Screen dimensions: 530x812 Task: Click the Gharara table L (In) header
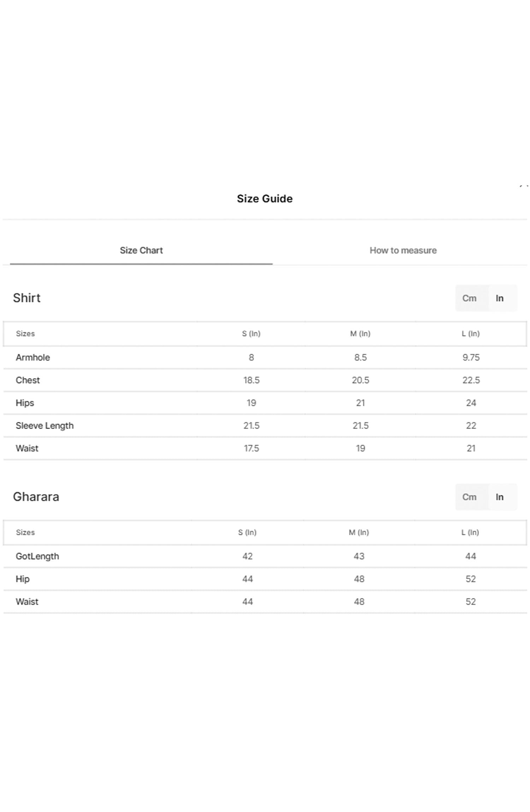click(x=470, y=532)
